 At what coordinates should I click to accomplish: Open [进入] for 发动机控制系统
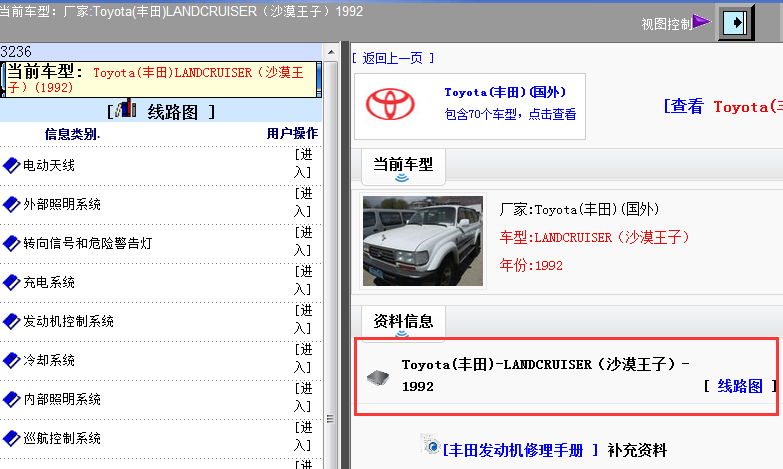pos(303,319)
